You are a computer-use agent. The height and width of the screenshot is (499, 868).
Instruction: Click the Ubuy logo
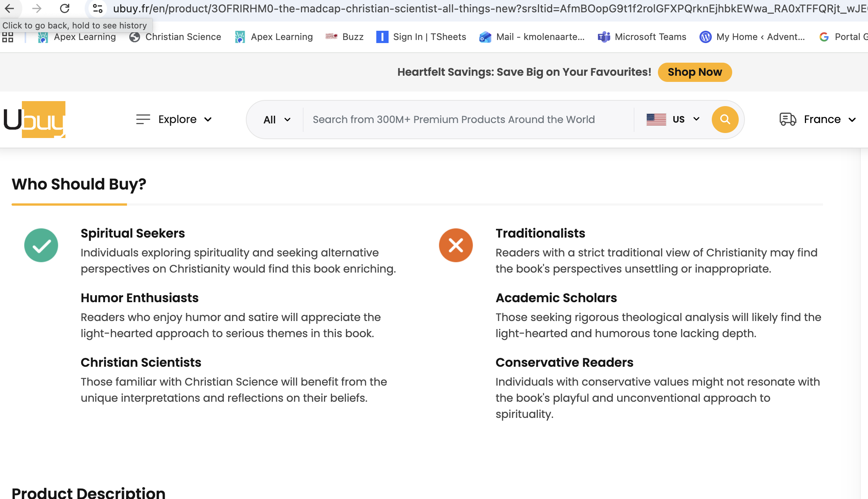tap(35, 120)
